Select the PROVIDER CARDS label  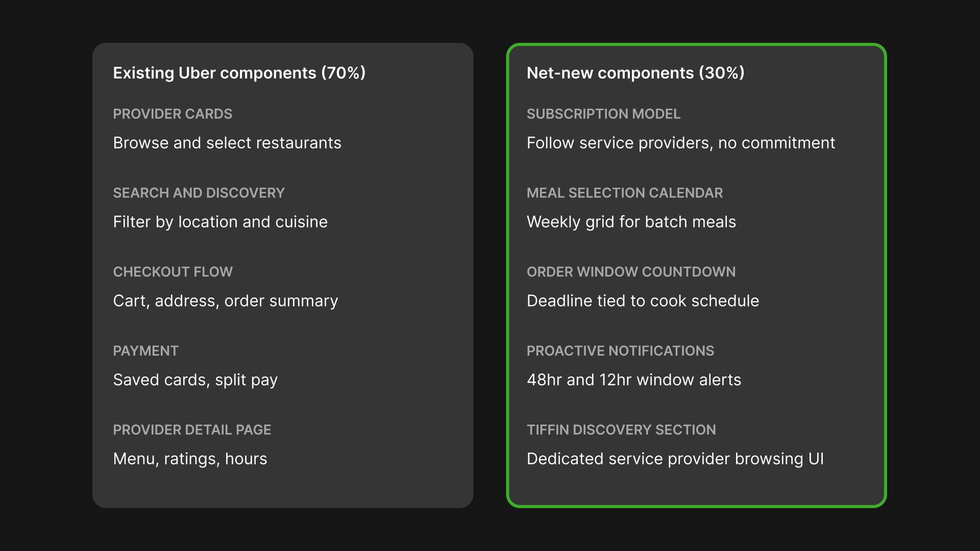173,114
